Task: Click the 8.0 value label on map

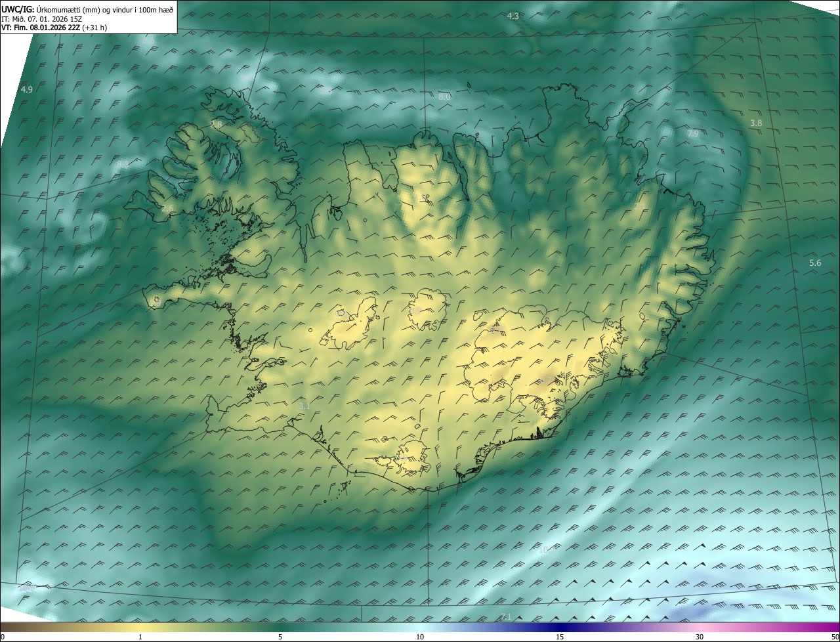Action: pyautogui.click(x=444, y=96)
